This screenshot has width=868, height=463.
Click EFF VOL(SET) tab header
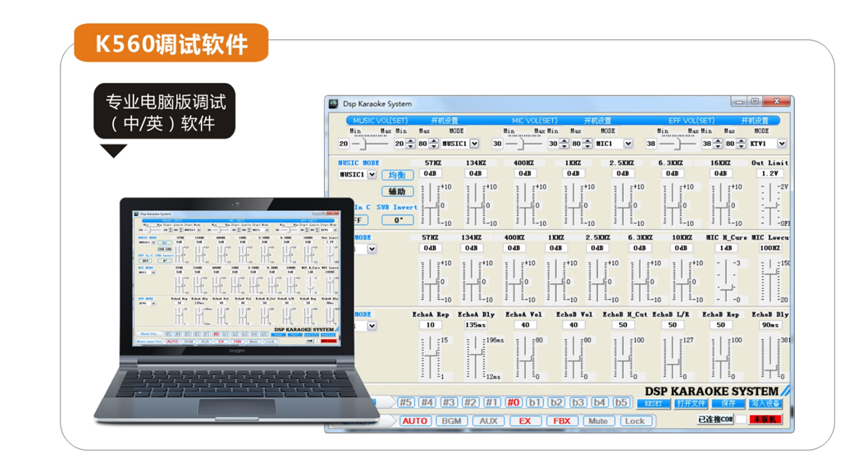point(692,120)
